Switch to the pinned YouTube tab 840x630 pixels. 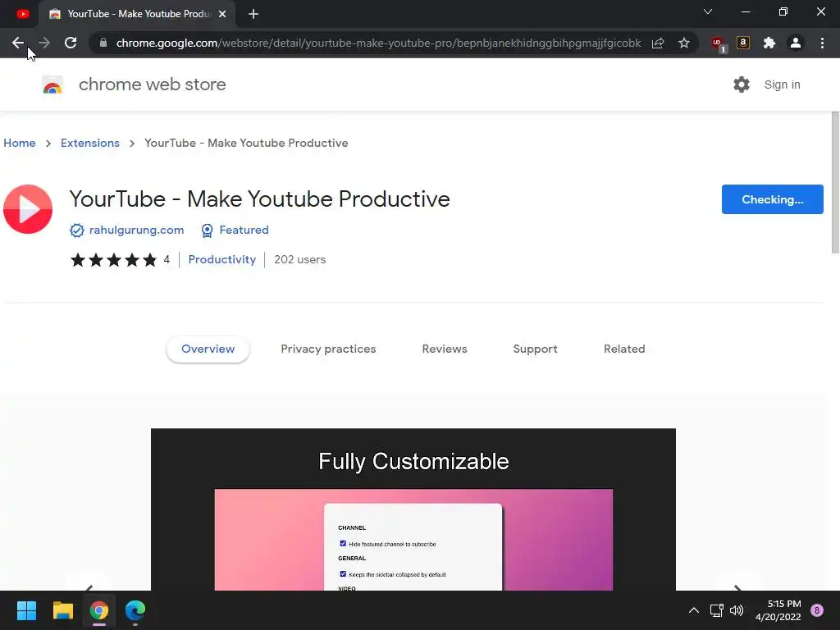[22, 14]
